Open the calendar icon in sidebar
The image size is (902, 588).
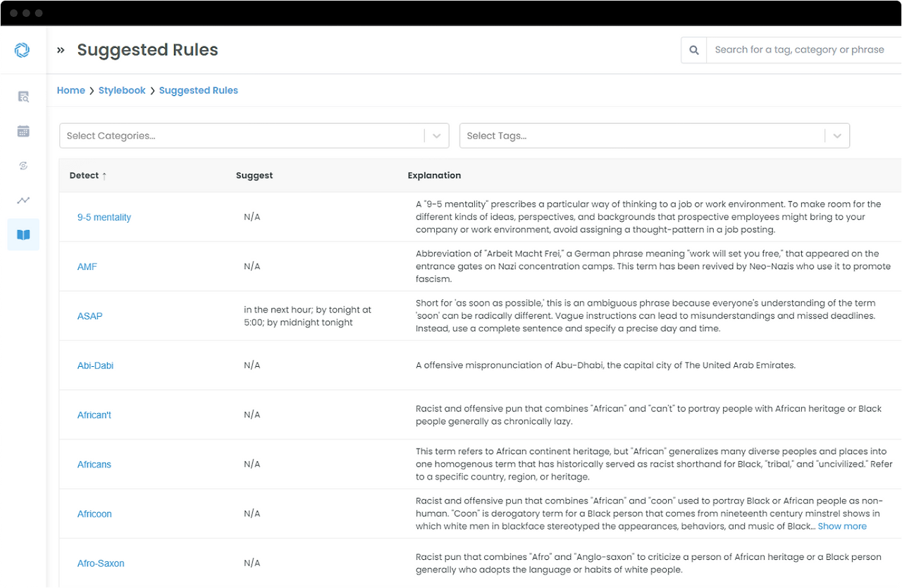point(23,131)
